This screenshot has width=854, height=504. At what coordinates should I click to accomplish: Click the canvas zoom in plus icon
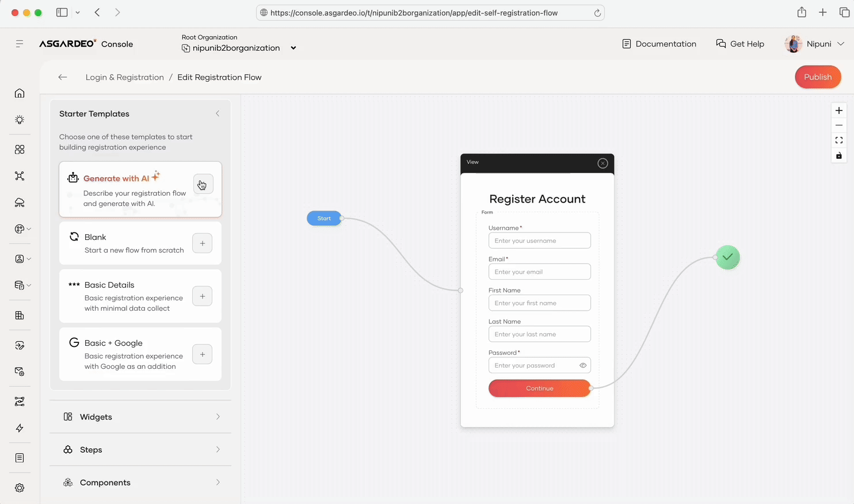[x=838, y=110]
